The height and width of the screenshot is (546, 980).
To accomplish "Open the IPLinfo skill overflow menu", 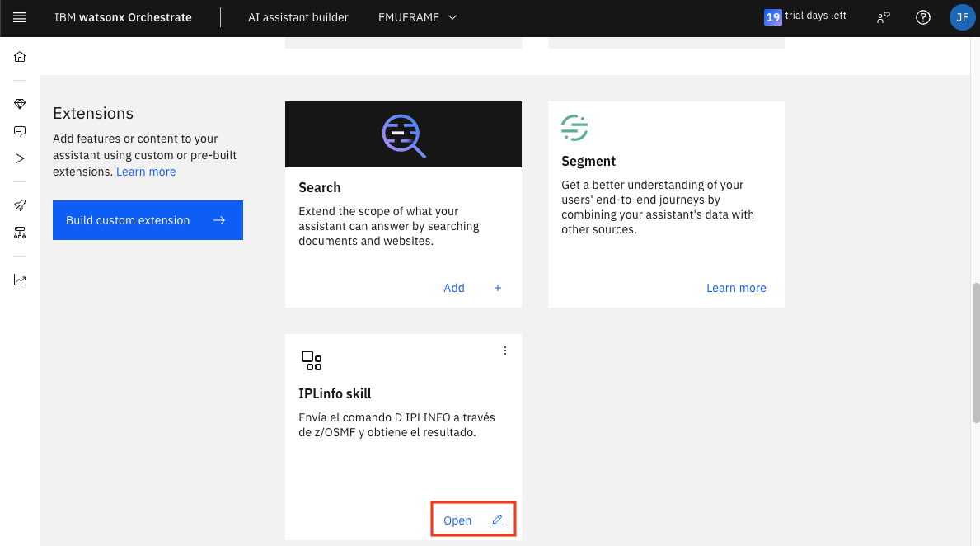I will (x=505, y=351).
